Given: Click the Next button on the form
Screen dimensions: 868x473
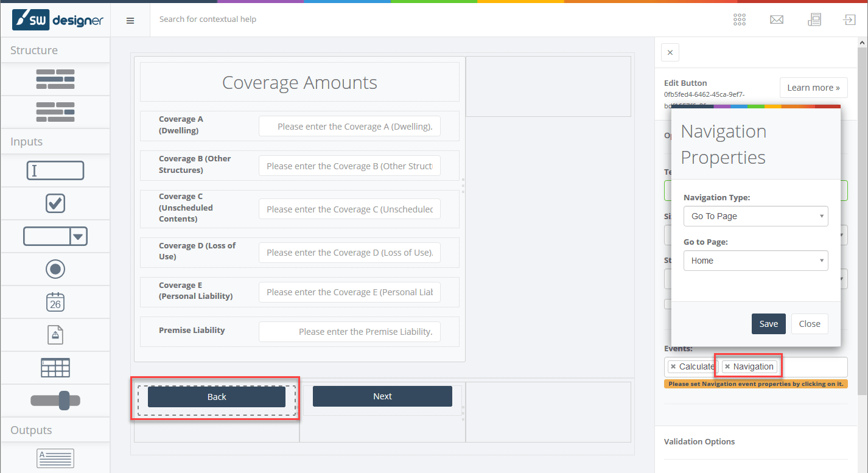Looking at the screenshot, I should click(382, 396).
